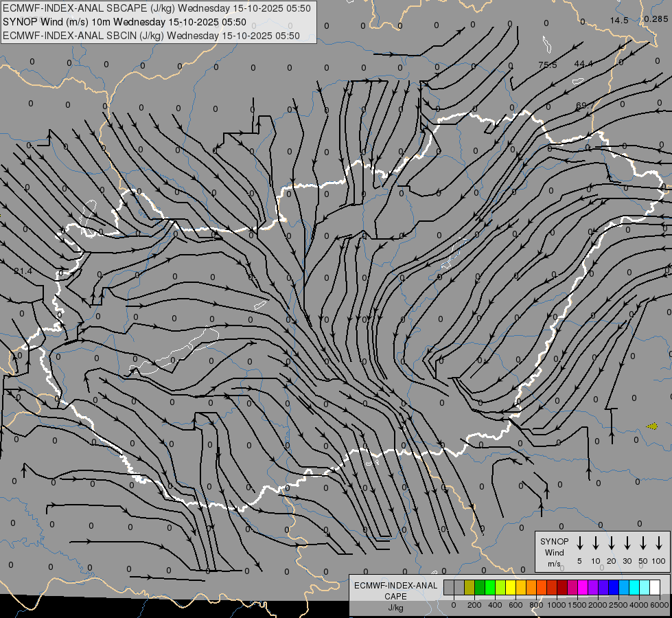Click the 75.5 value on the map
The height and width of the screenshot is (618, 672).
coord(548,65)
